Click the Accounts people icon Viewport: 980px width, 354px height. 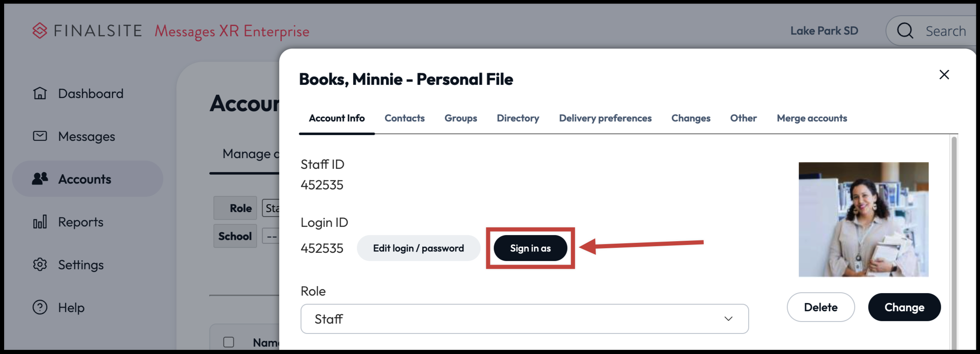coord(40,179)
